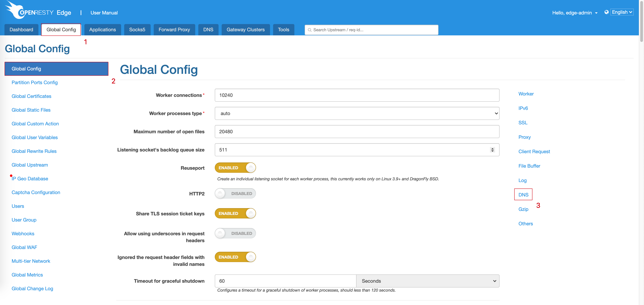
Task: Toggle Share TLS session ticket keys
Action: point(235,213)
